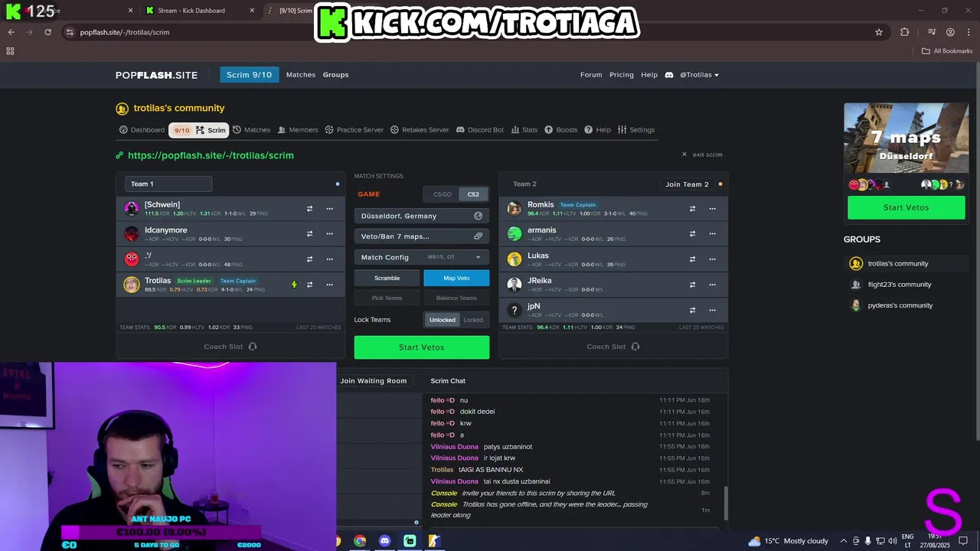Viewport: 980px width, 551px height.
Task: Open Idcanymore's three-dot options menu
Action: (329, 233)
